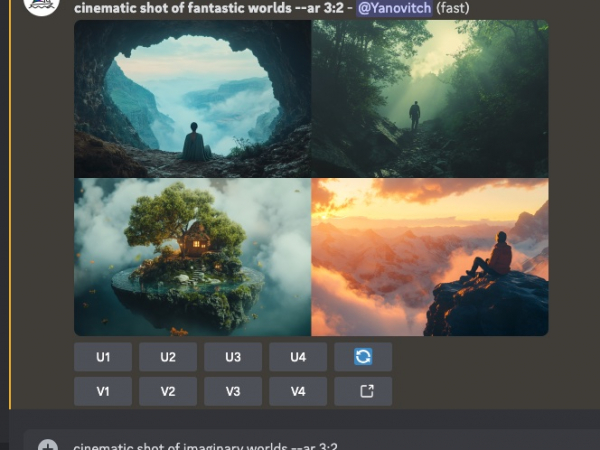
Task: Open the sunset mountain clouds image
Action: tap(430, 258)
